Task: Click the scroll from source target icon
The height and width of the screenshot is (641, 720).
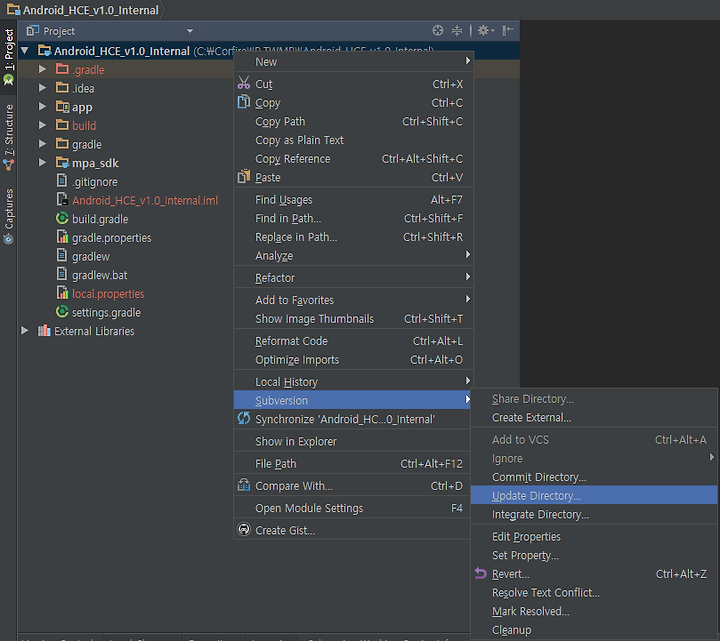Action: (x=438, y=31)
